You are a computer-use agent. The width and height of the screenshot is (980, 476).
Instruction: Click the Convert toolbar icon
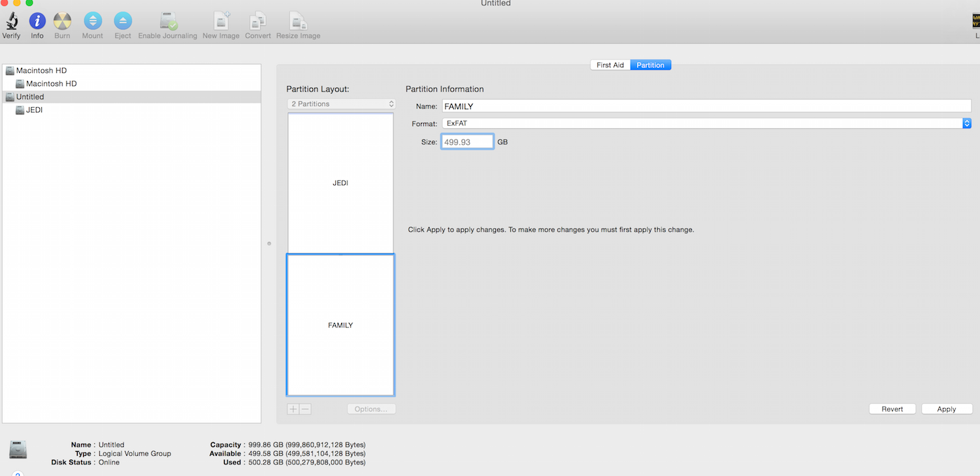coord(258,21)
